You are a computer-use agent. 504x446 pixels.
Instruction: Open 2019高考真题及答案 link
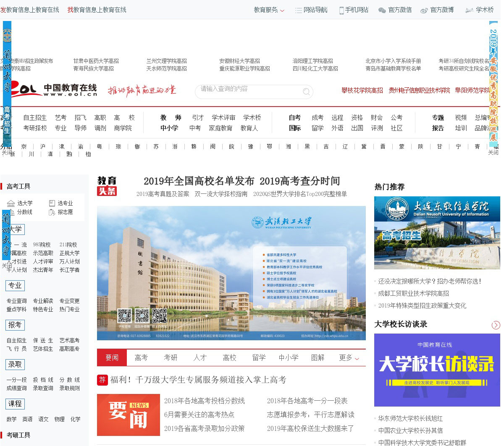pos(163,194)
